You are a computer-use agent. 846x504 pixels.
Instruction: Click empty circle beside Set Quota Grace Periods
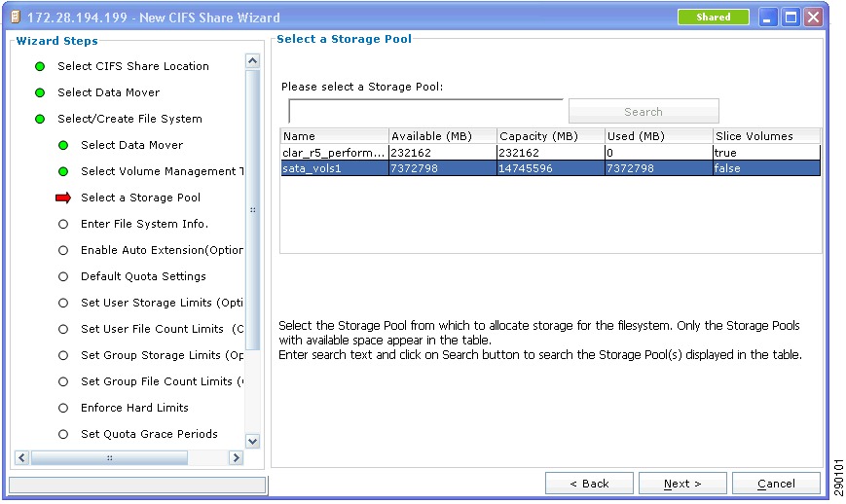(x=63, y=435)
